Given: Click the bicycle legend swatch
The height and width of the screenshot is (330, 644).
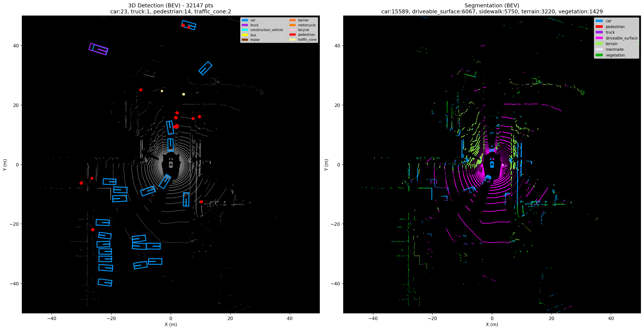Looking at the screenshot, I should tap(292, 30).
